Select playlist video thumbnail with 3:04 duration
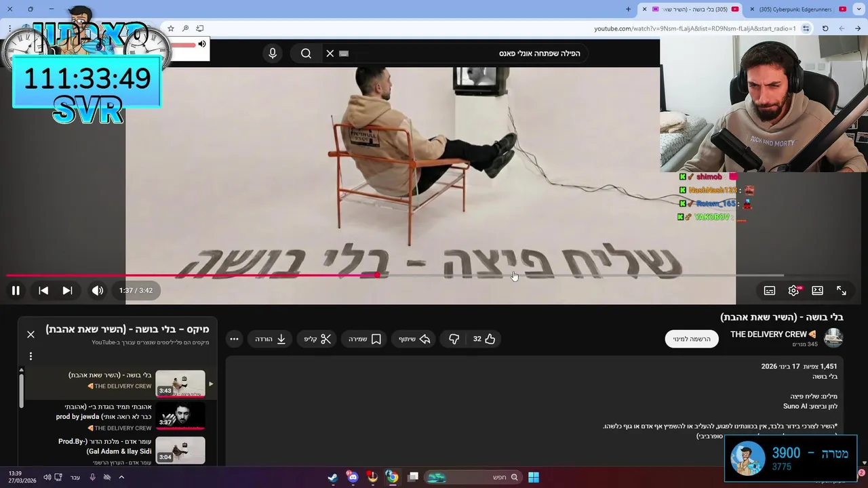 (x=180, y=450)
